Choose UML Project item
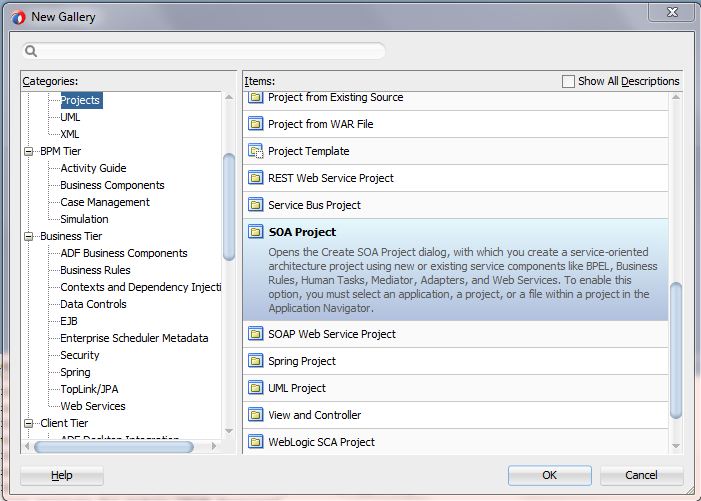Viewport: 701px width, 501px height. pyautogui.click(x=456, y=388)
